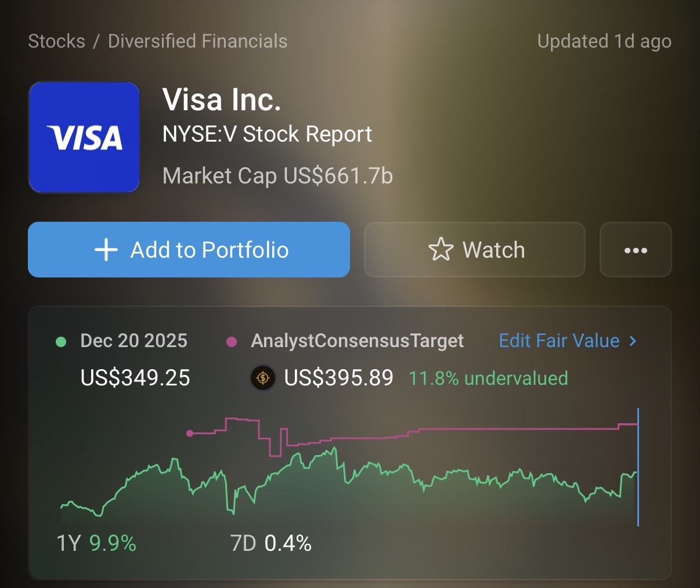Click the gold analyst target coin icon
The height and width of the screenshot is (588, 700).
[263, 378]
